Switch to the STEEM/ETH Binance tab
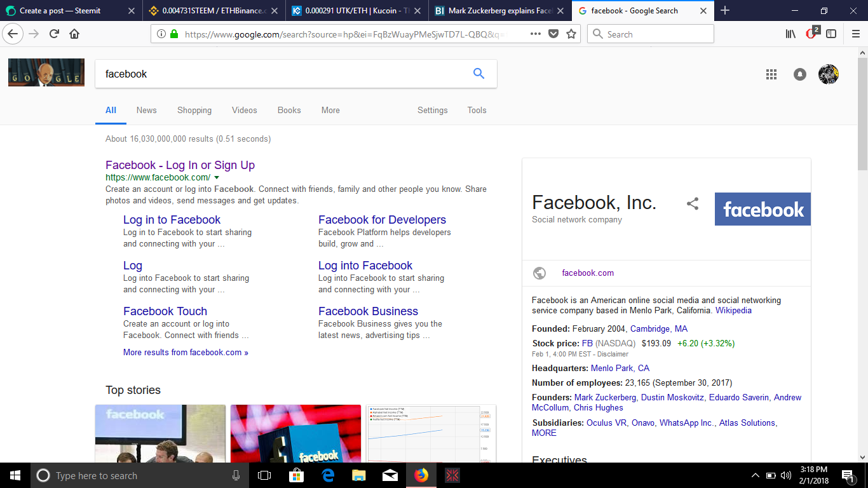The width and height of the screenshot is (868, 488). pyautogui.click(x=214, y=11)
